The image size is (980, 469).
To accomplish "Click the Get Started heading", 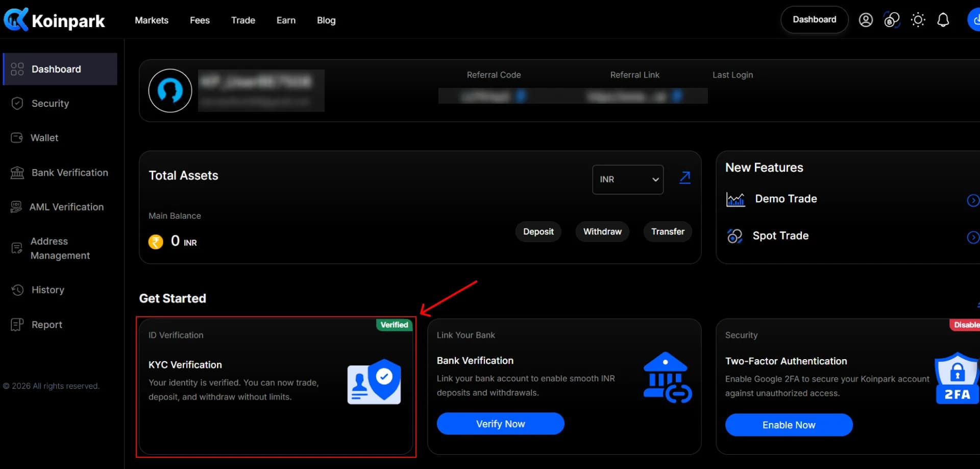I will click(173, 298).
